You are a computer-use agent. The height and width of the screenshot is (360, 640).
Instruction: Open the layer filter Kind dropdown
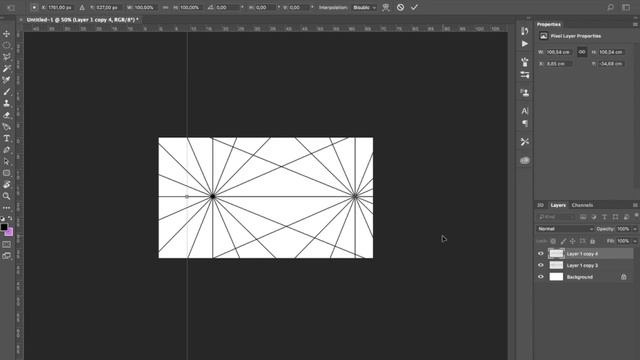(556, 217)
